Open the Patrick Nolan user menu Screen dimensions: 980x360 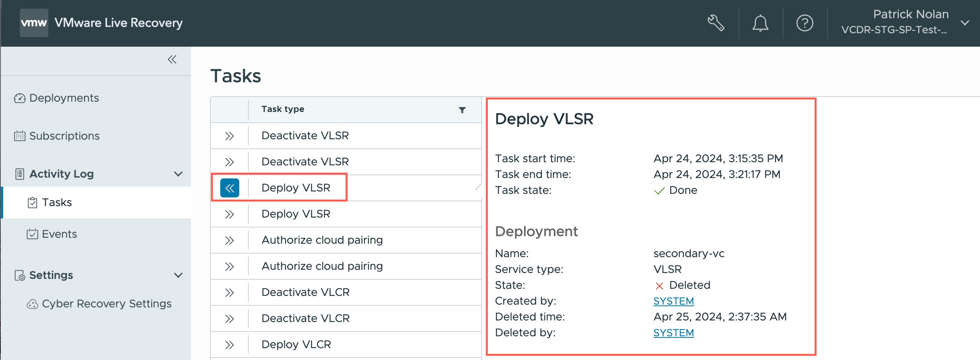(905, 22)
